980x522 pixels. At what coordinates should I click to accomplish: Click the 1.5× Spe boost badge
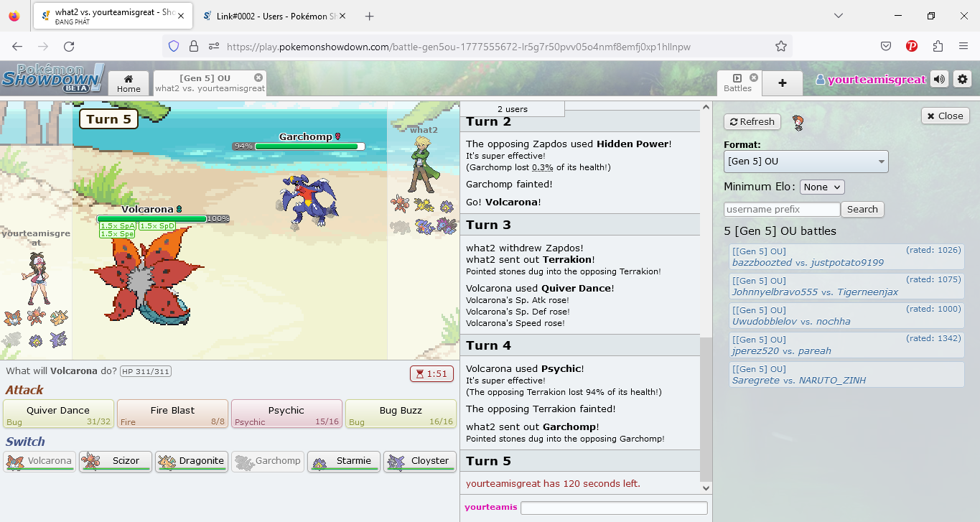point(118,233)
